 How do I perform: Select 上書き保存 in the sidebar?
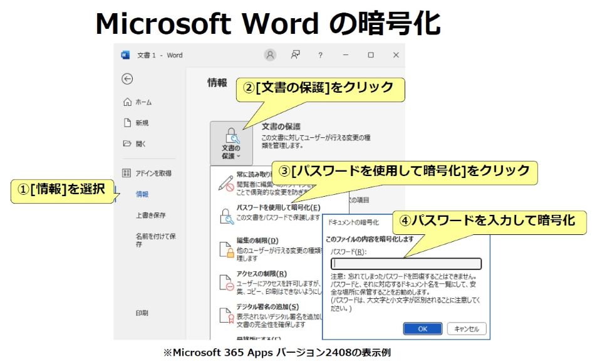[150, 216]
